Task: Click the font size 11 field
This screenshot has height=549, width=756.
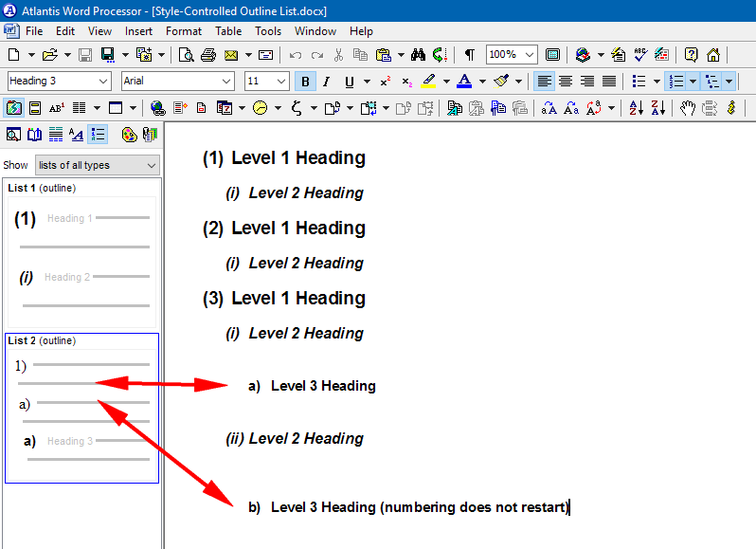Action: [x=259, y=82]
